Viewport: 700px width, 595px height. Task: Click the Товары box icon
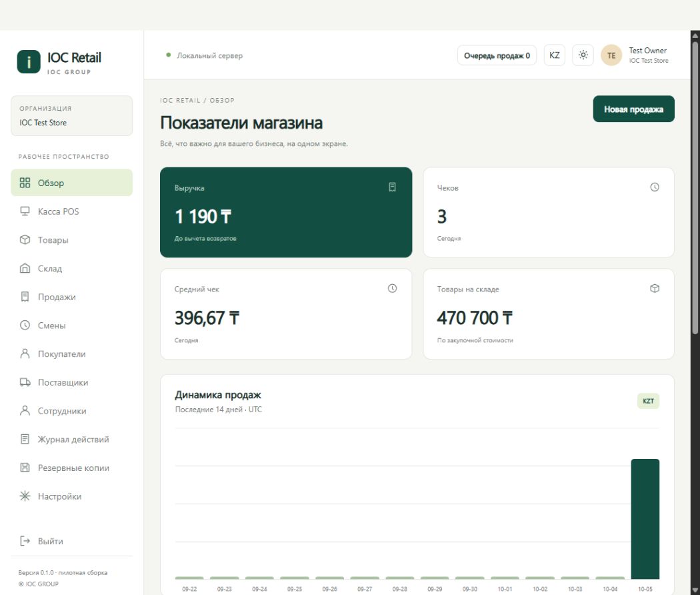[x=25, y=240]
